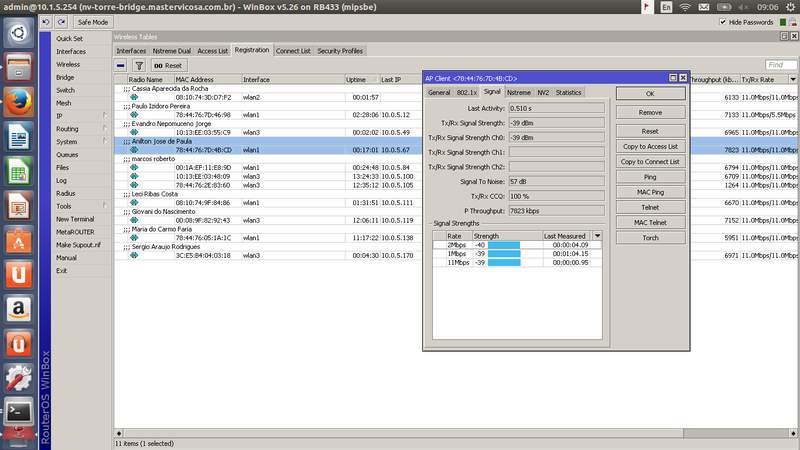Open Amazon launcher in the dock
This screenshot has width=800, height=450.
pyautogui.click(x=18, y=309)
